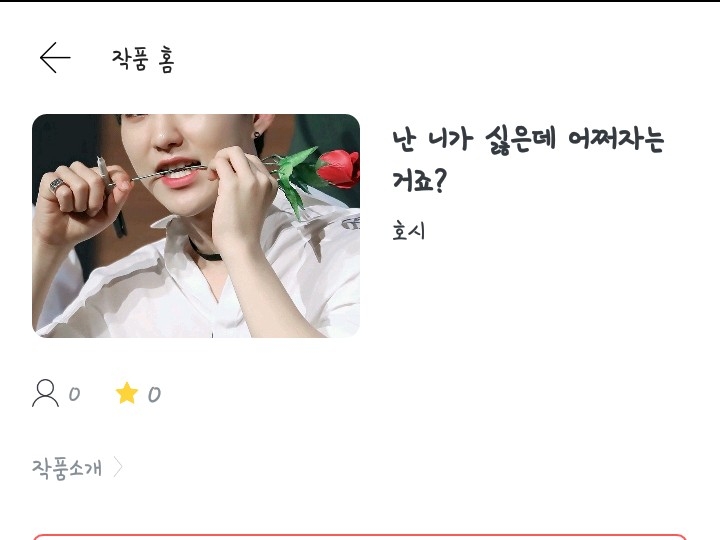Click the title 난 니가 싫은데 어쩌자는 거죠?
Image resolution: width=720 pixels, height=540 pixels.
click(528, 159)
